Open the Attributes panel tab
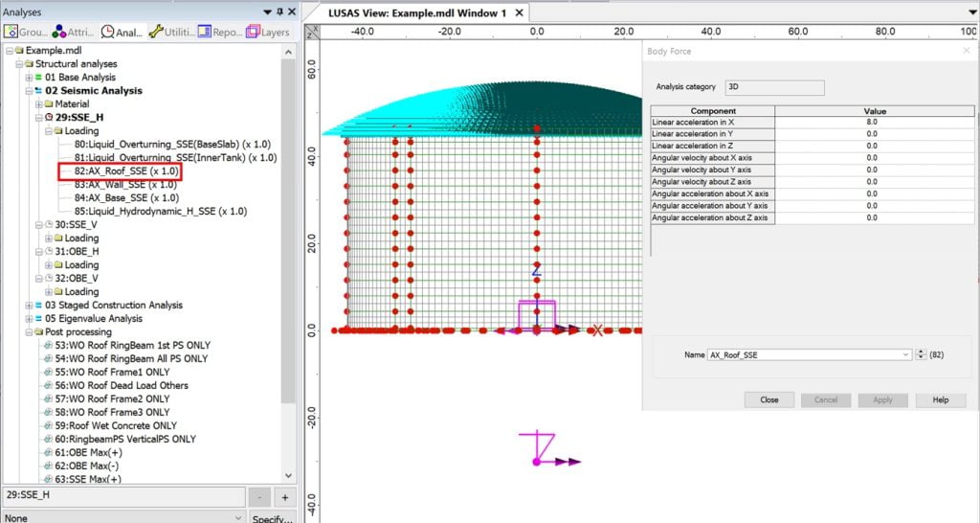The width and height of the screenshot is (980, 523). coord(74,32)
